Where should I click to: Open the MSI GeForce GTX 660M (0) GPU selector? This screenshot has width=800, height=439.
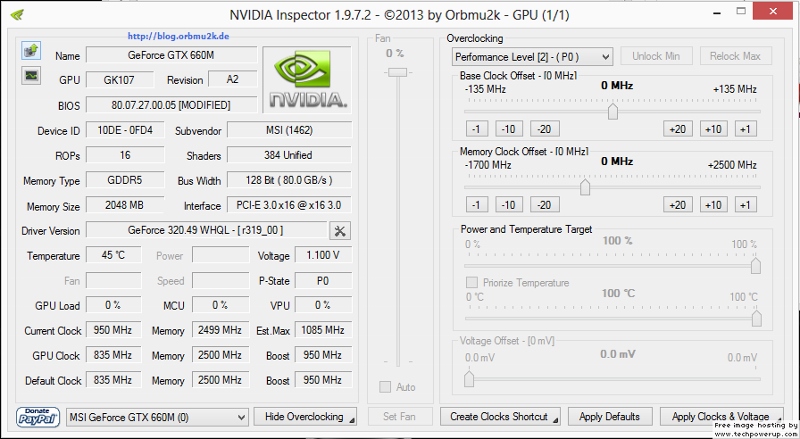[158, 417]
